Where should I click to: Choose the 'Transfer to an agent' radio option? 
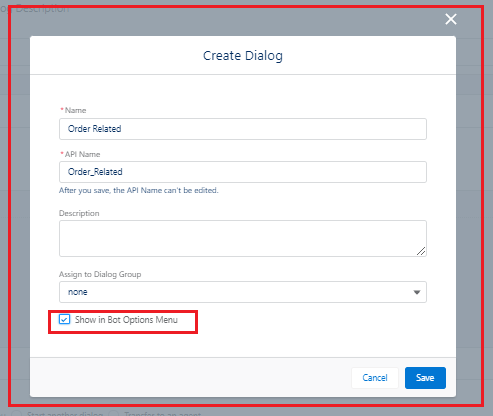pos(114,414)
